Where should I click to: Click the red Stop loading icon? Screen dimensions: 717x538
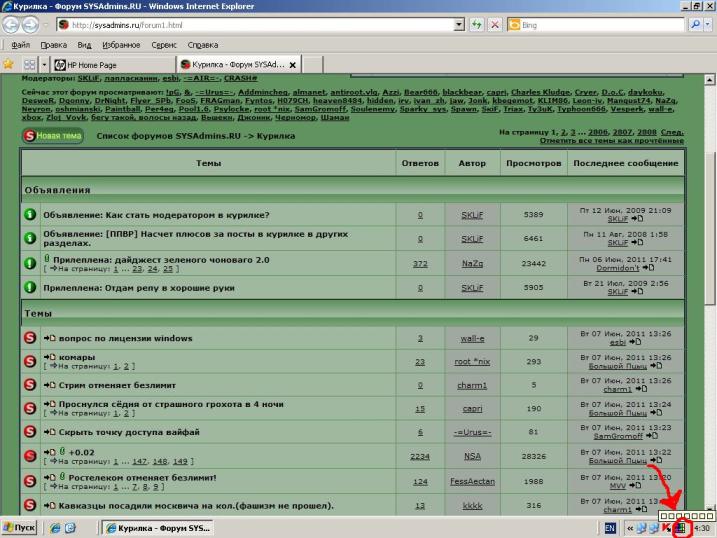(x=495, y=25)
